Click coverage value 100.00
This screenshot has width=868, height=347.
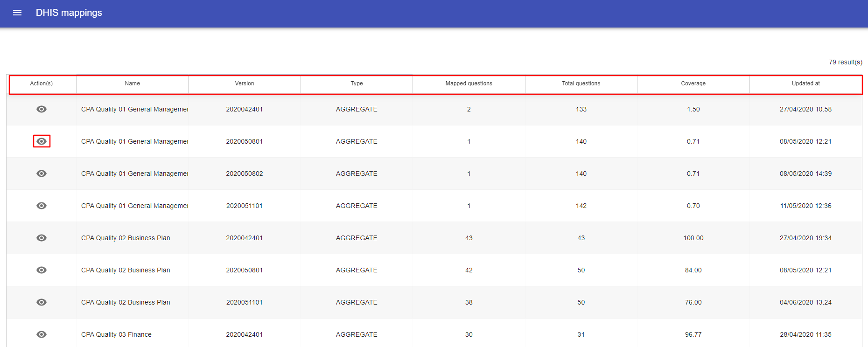[693, 238]
